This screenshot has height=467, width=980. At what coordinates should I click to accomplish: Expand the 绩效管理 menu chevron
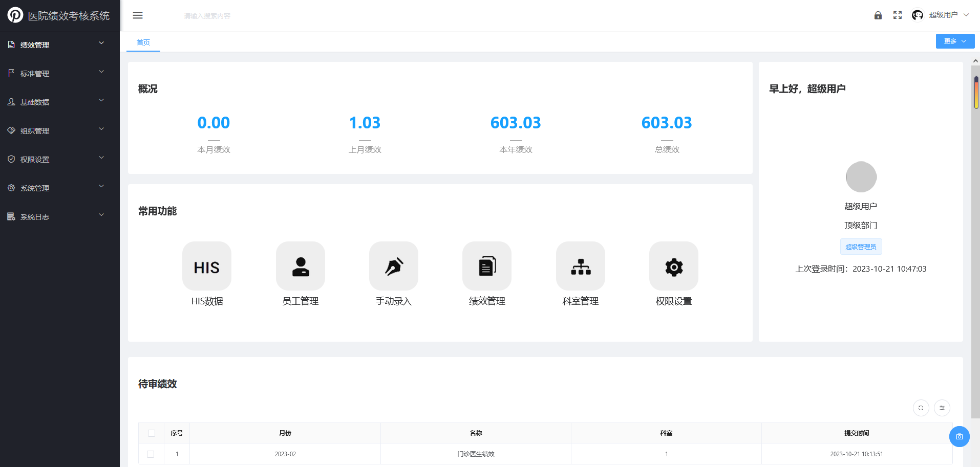[101, 43]
